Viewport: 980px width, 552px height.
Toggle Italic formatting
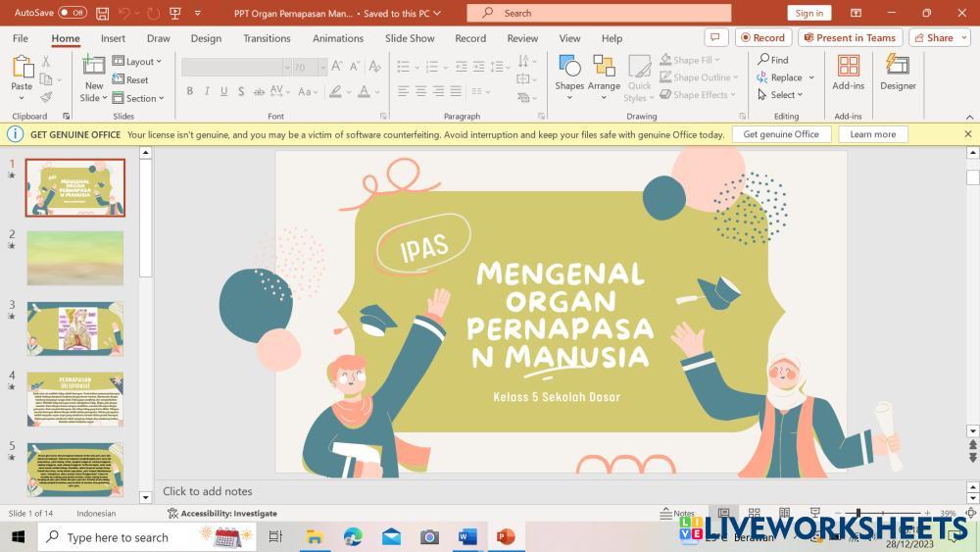[207, 91]
